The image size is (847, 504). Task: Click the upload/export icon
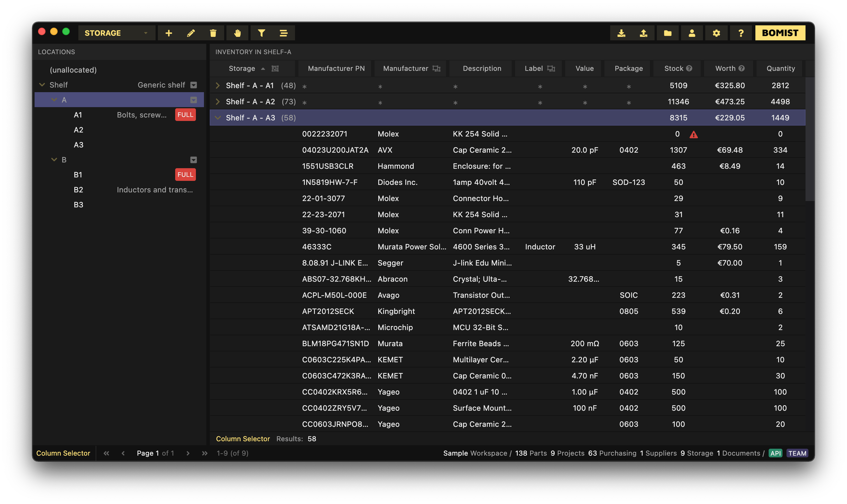644,33
